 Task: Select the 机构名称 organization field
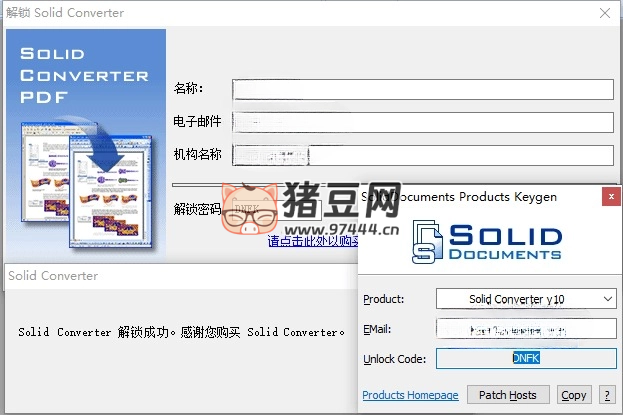pos(422,155)
